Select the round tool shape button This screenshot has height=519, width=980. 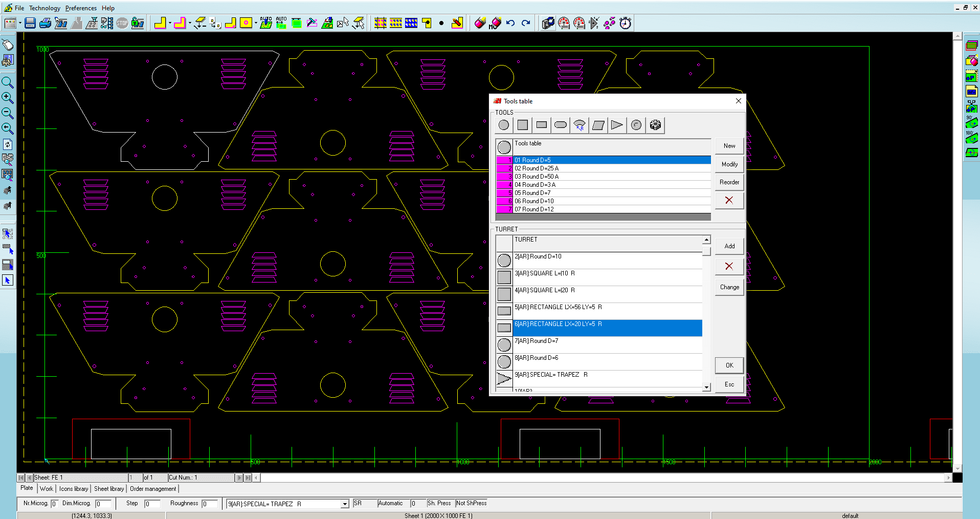point(504,125)
